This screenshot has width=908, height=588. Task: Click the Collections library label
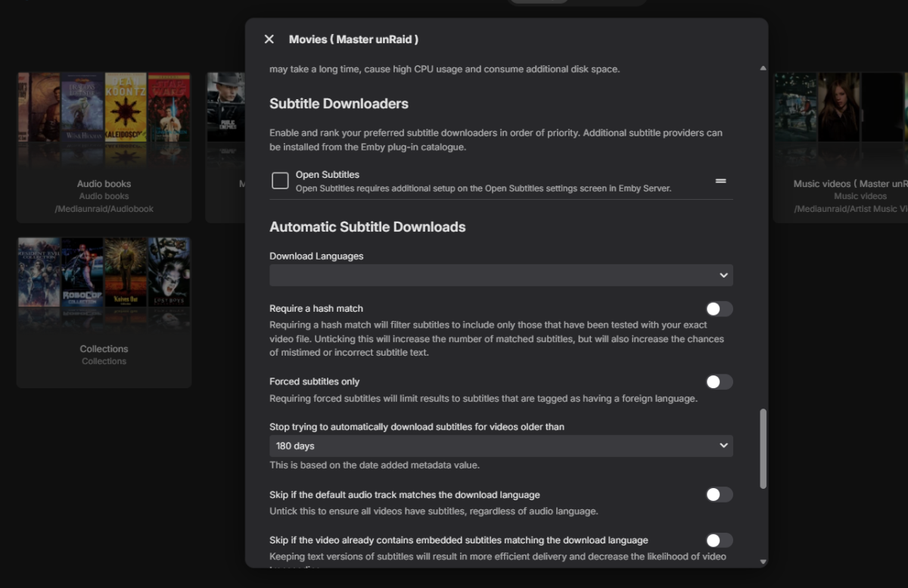104,349
